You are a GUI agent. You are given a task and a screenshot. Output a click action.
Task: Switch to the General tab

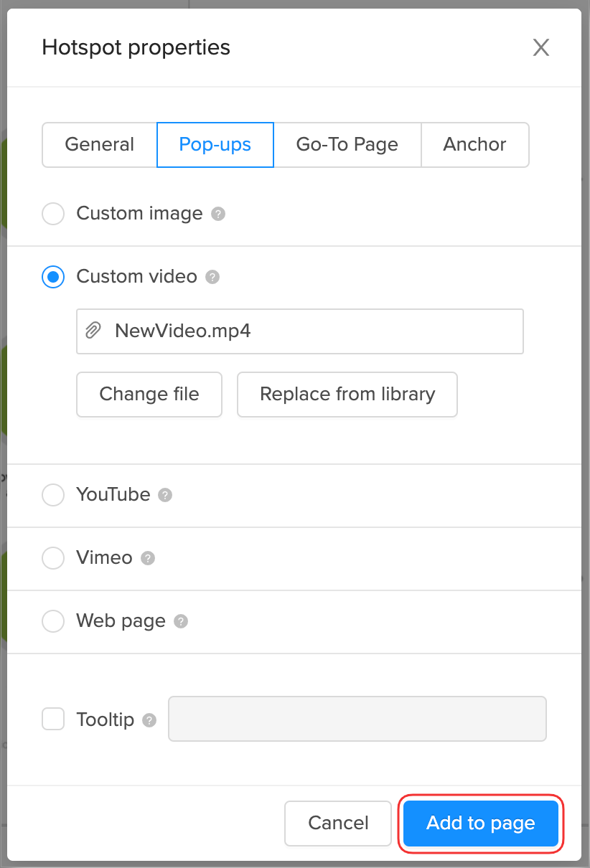pos(99,145)
